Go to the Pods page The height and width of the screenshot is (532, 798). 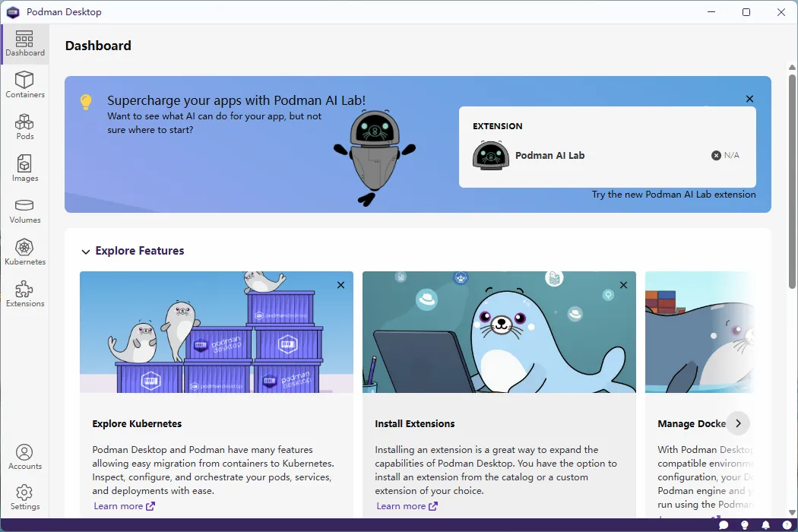coord(25,127)
